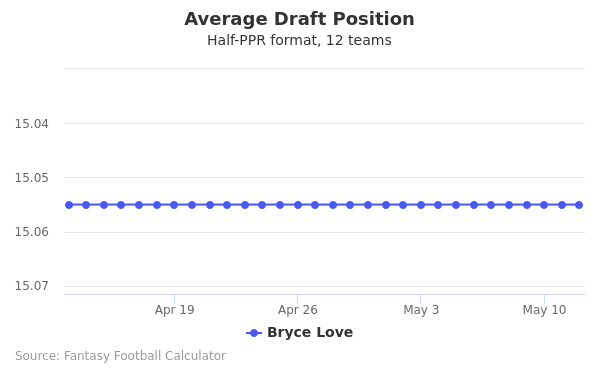The image size is (600, 375).
Task: Click the blue legend marker icon
Action: [254, 333]
